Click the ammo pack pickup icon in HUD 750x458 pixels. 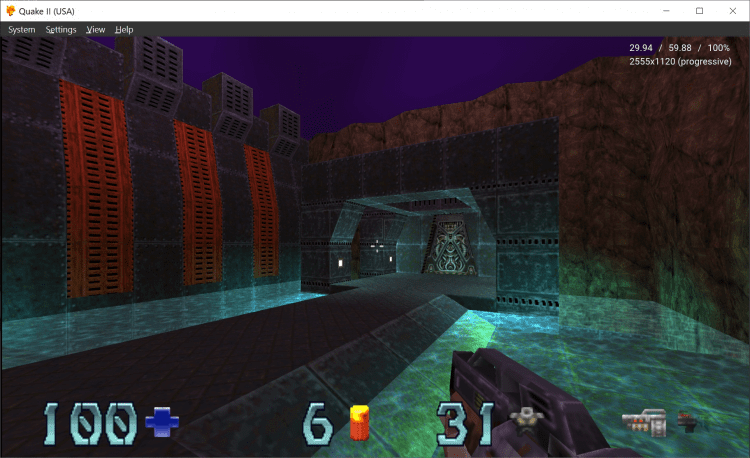pos(644,423)
